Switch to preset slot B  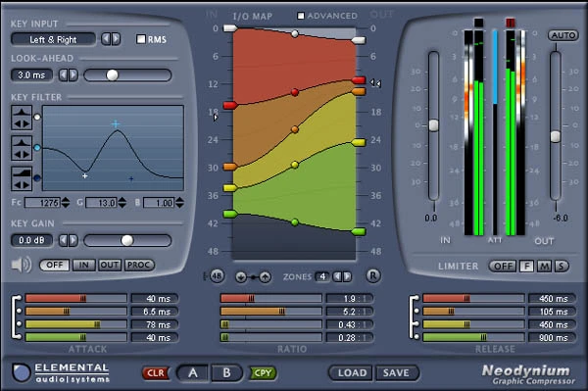tap(226, 373)
